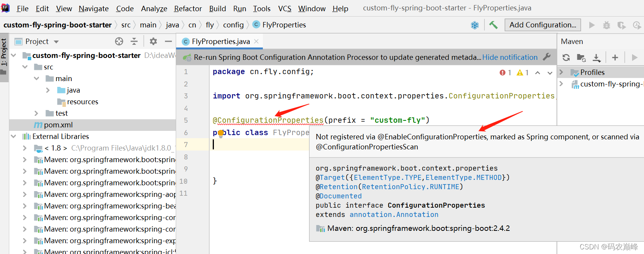
Task: Open Project panel gear settings
Action: [153, 41]
